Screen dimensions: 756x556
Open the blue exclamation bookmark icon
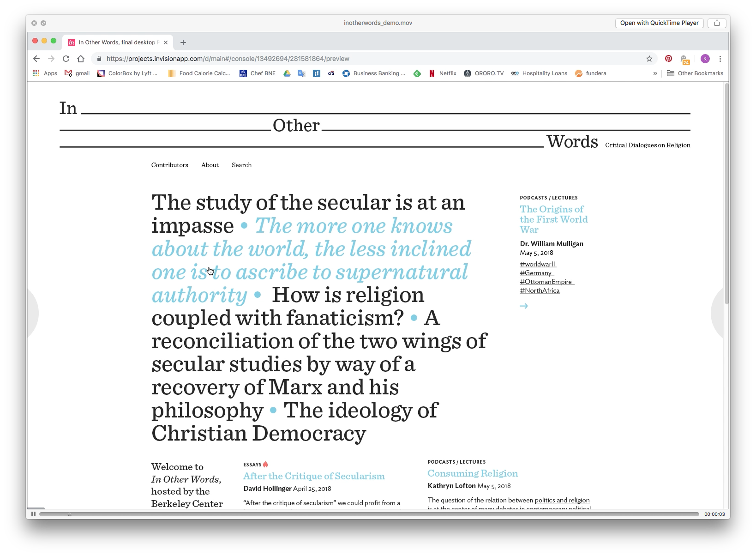click(x=317, y=73)
